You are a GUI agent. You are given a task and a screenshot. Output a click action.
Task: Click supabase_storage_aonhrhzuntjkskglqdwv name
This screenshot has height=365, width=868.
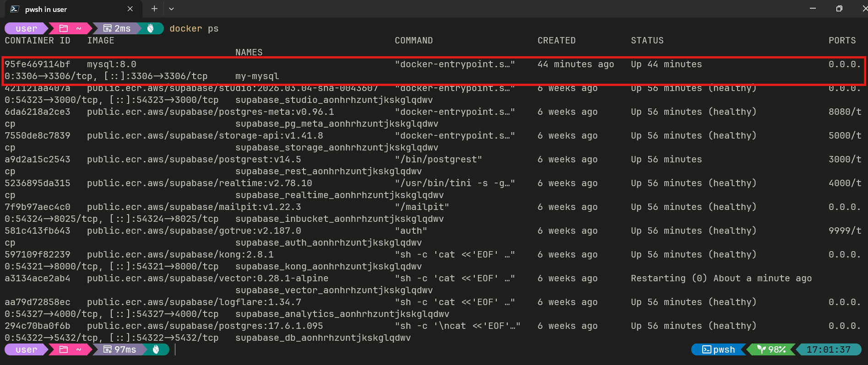[337, 147]
